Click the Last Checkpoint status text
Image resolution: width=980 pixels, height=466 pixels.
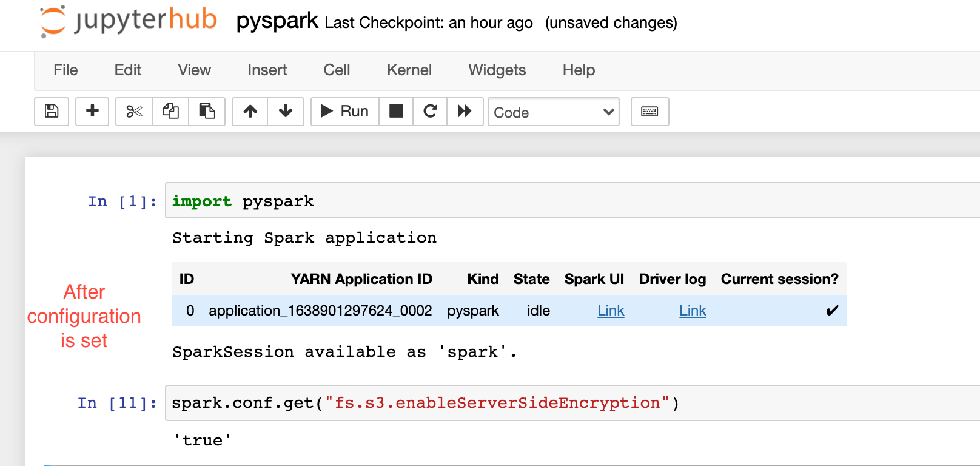[x=429, y=23]
